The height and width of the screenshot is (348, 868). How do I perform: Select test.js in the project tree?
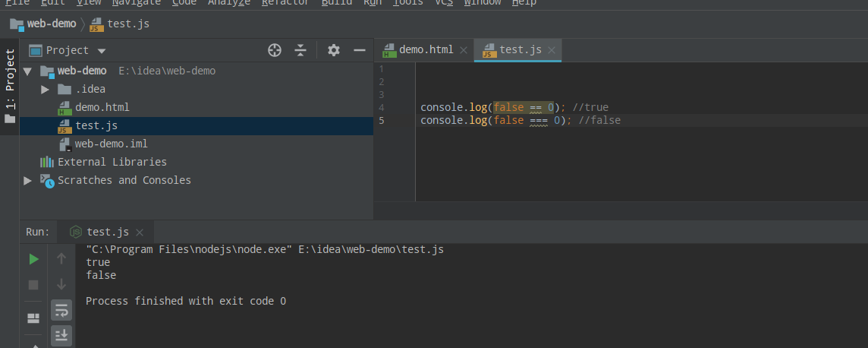tap(197, 126)
